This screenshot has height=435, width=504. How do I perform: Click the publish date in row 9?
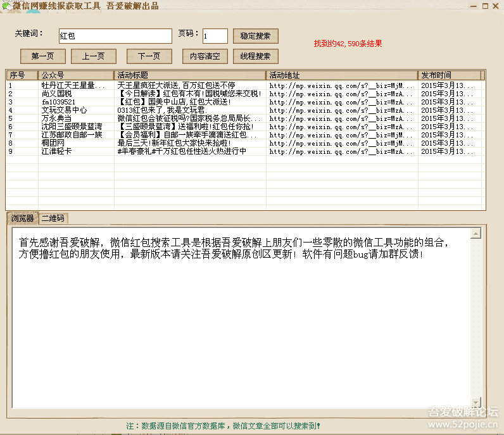coord(447,151)
